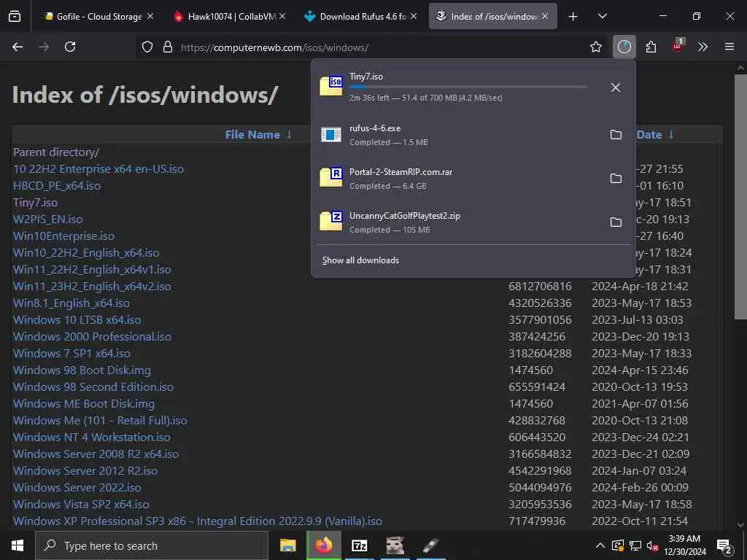This screenshot has height=560, width=747.
Task: Open W2PIS_EN.iso link
Action: (47, 219)
